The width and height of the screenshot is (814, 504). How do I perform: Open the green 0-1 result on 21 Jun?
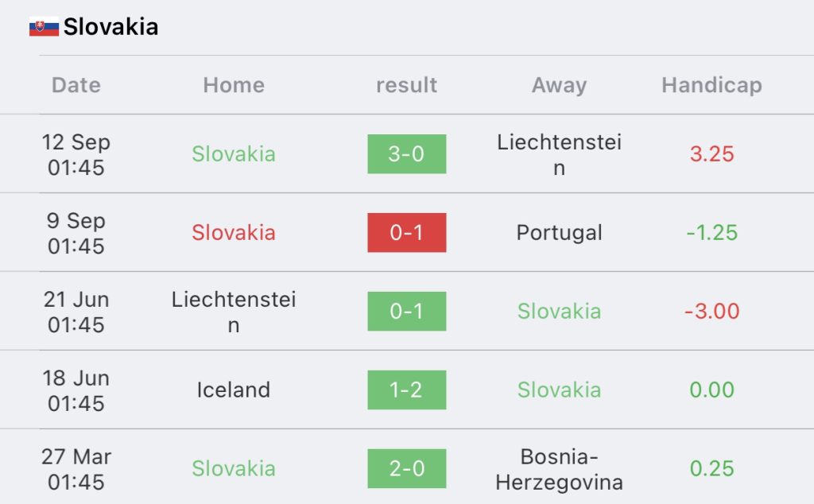(x=406, y=311)
